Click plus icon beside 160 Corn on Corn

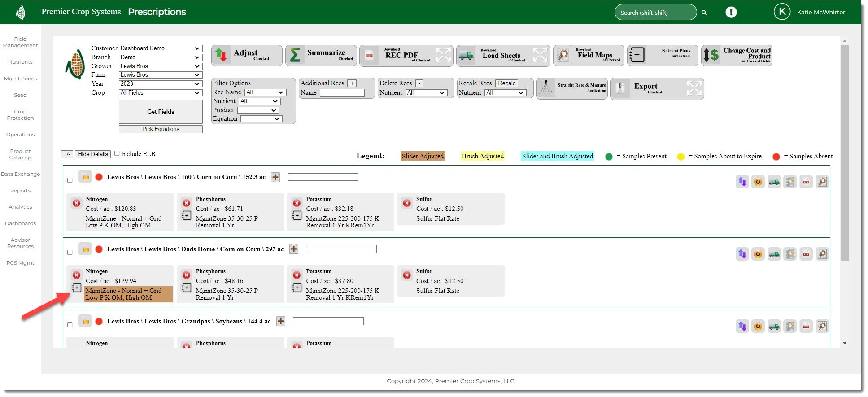coord(275,177)
